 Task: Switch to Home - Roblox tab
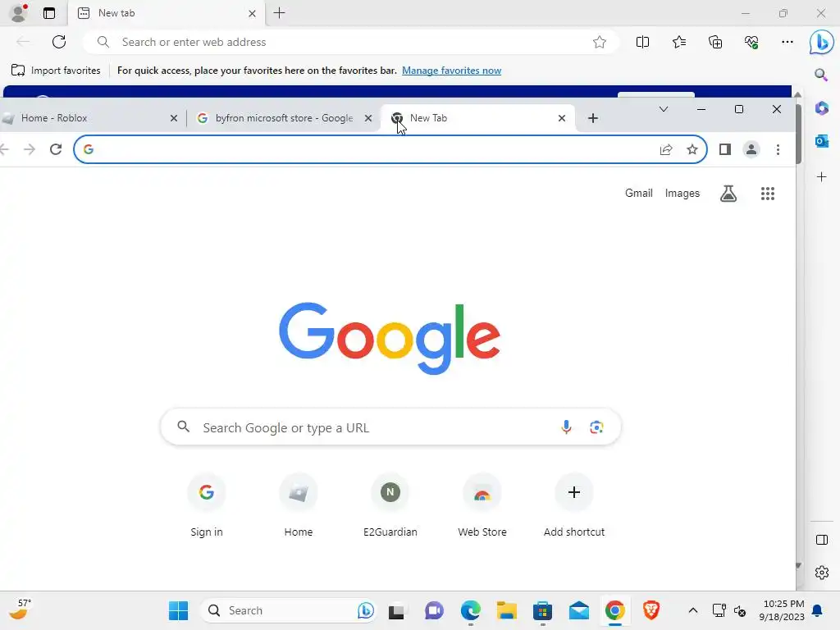point(90,118)
